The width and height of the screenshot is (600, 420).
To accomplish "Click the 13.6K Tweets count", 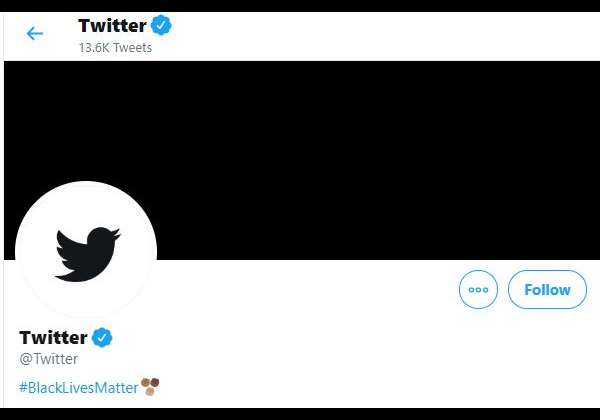I will coord(115,48).
